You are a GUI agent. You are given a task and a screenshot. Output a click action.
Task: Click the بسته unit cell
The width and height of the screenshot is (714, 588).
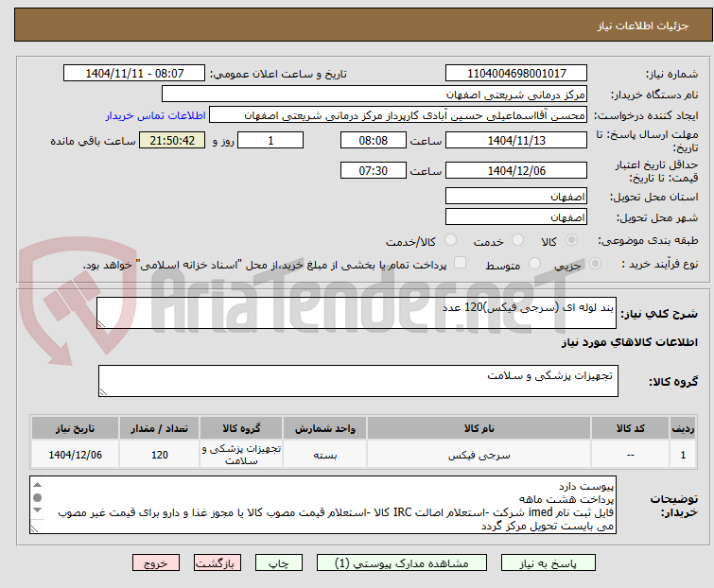[324, 454]
